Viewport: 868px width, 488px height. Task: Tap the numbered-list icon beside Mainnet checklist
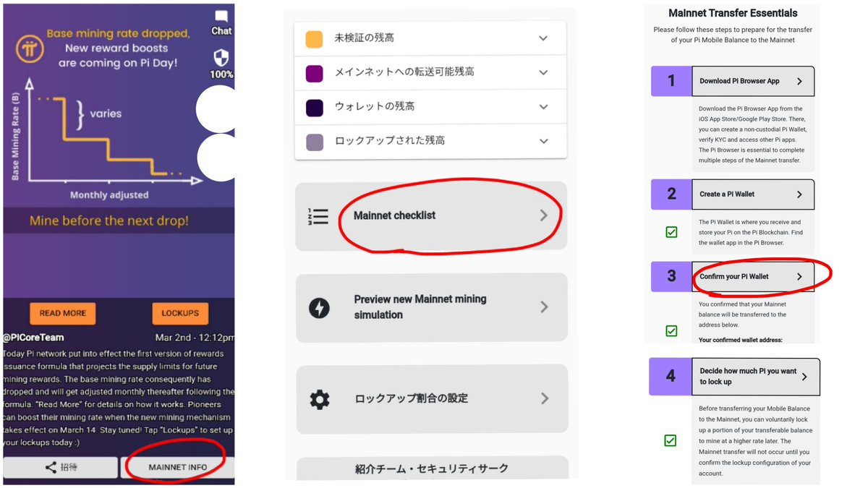click(318, 215)
